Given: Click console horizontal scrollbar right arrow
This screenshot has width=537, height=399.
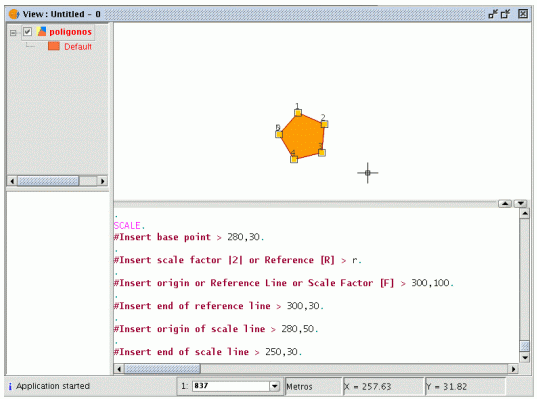Looking at the screenshot, I should 513,369.
